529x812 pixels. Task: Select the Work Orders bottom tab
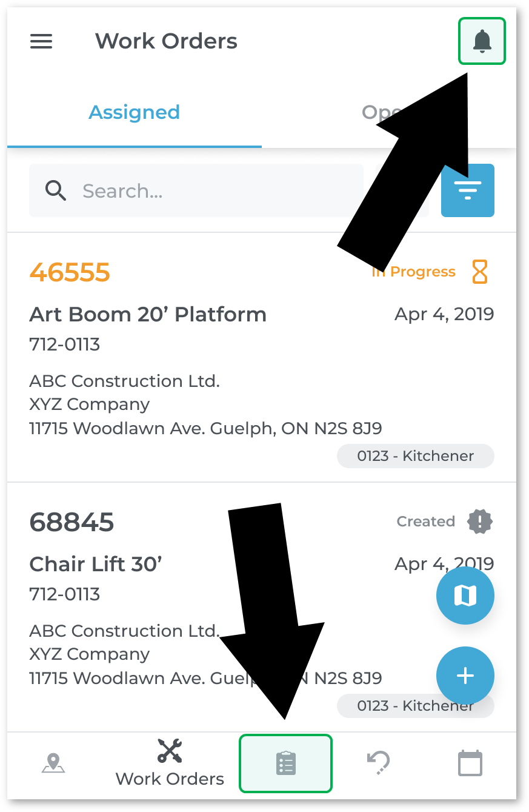point(170,762)
